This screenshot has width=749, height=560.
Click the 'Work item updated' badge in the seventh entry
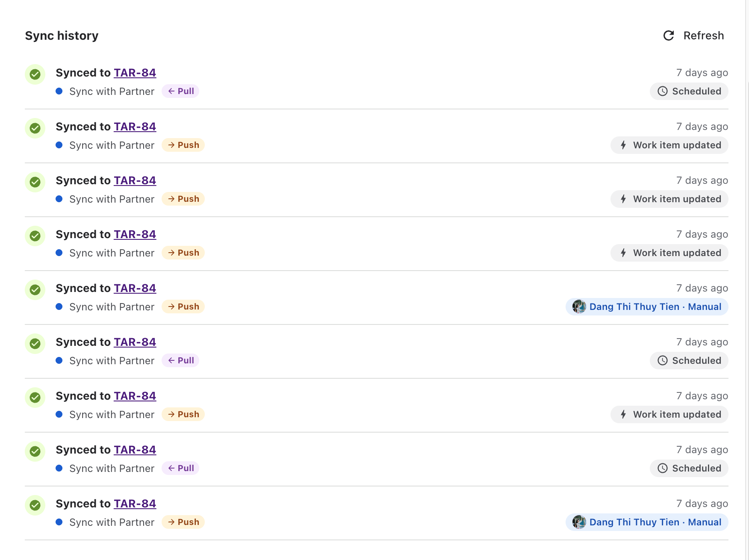(669, 414)
